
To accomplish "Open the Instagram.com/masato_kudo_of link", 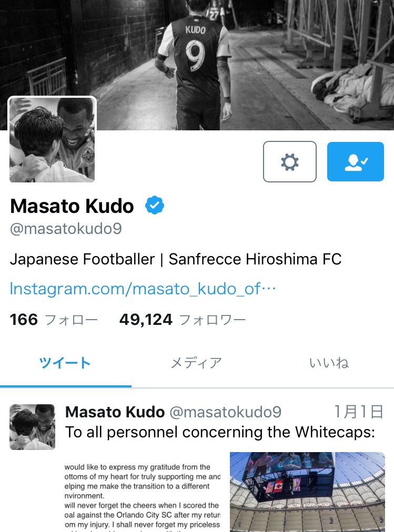I will tap(143, 289).
